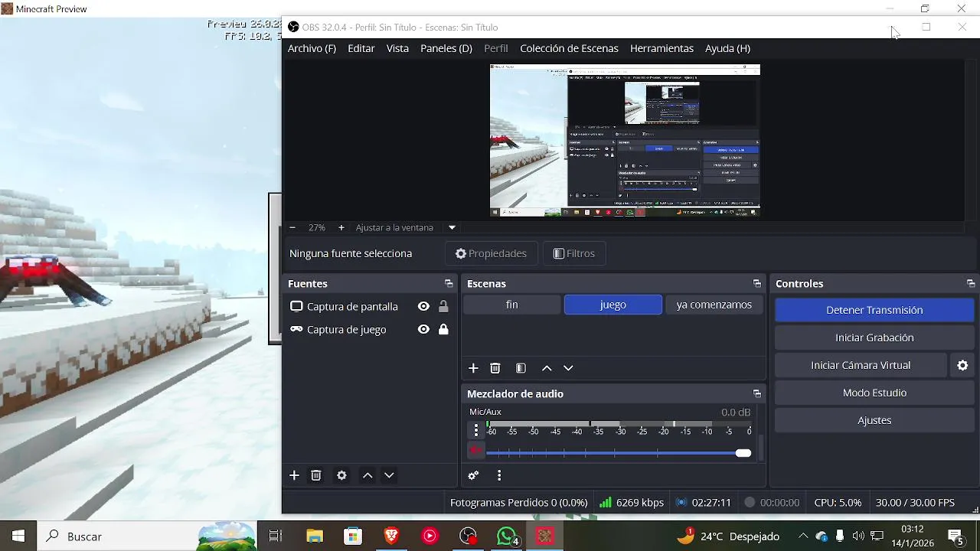Mute Mic/Aux with red speaker icon
This screenshot has width=980, height=551.
(x=476, y=452)
